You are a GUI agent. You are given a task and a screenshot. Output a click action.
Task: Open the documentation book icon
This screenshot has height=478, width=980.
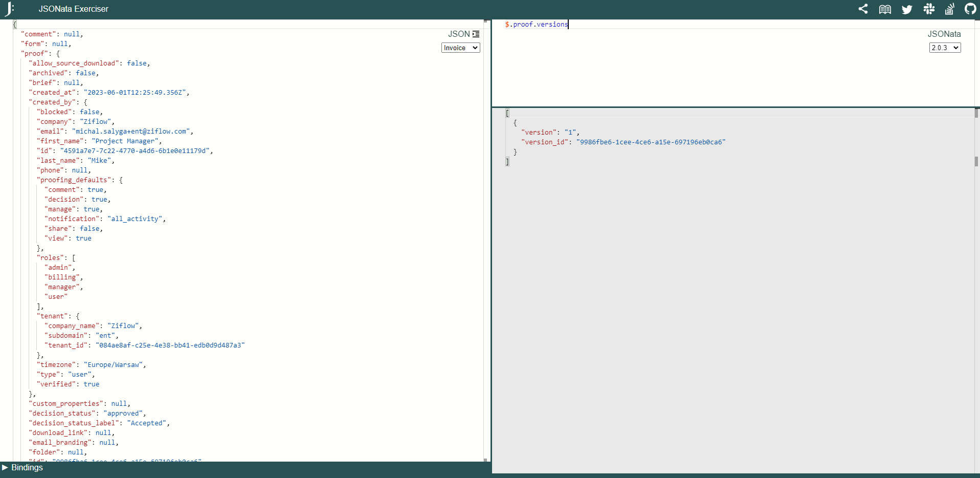[885, 9]
